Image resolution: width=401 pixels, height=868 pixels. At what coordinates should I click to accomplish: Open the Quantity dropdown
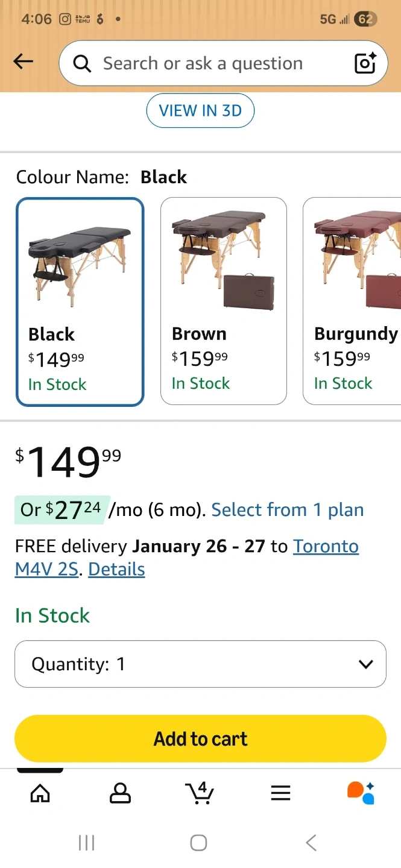click(200, 664)
